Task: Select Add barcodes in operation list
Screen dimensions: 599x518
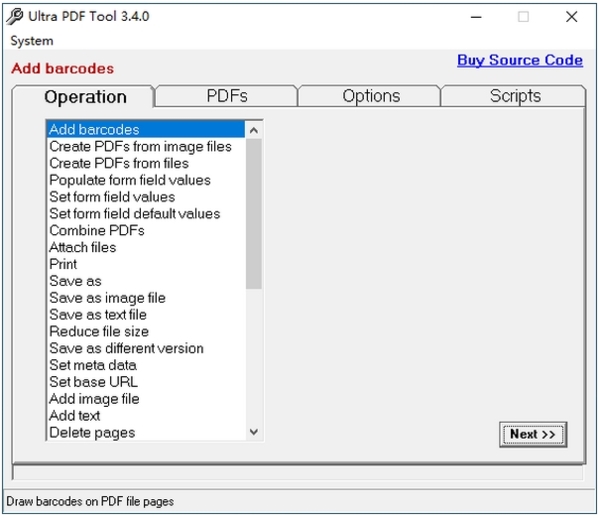Action: point(146,130)
